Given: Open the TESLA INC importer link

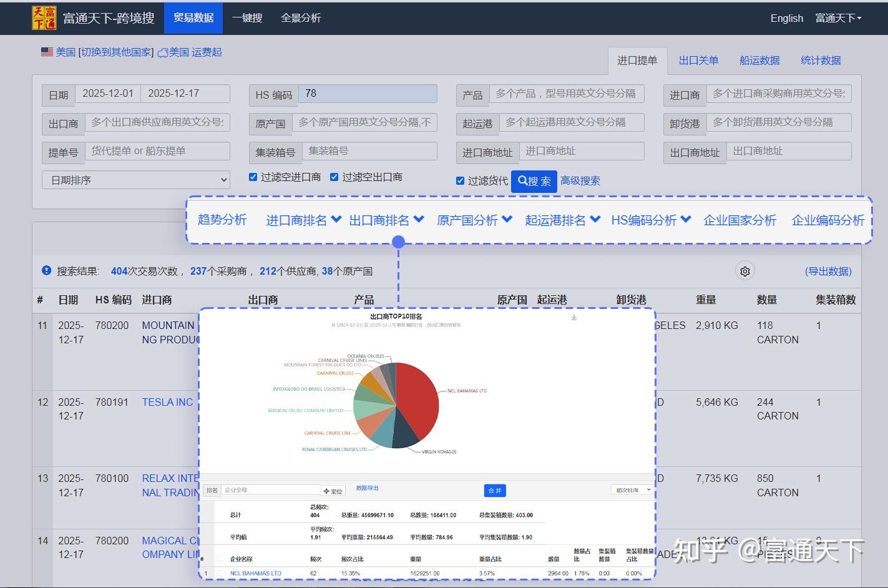Looking at the screenshot, I should (x=167, y=402).
